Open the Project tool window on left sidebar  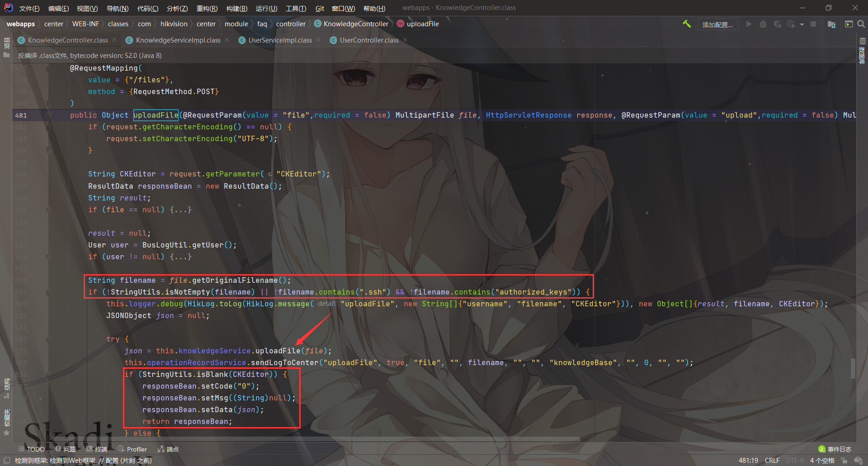6,48
